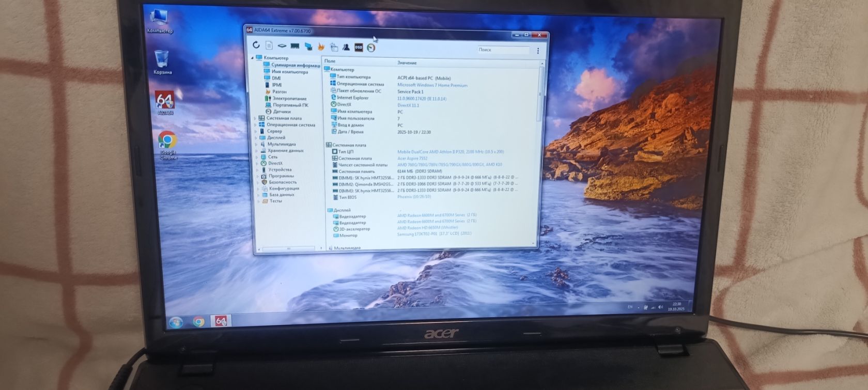868x390 pixels.
Task: Click the memory module benchmark toolbar icon
Action: coord(295,46)
